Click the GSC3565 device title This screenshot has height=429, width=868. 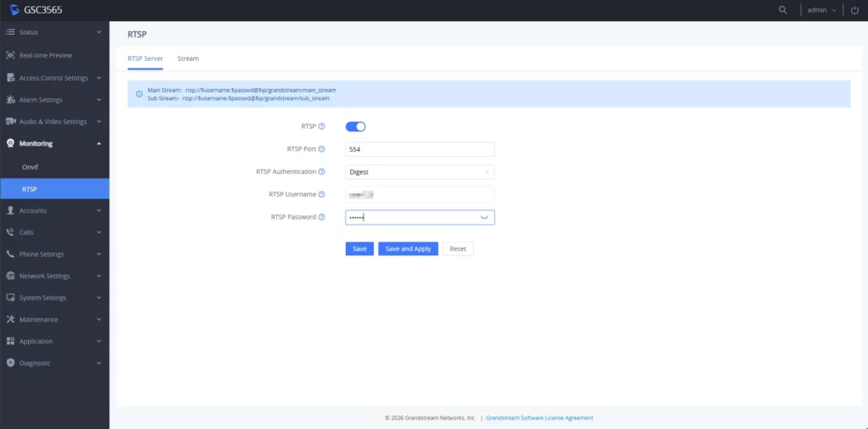[43, 10]
